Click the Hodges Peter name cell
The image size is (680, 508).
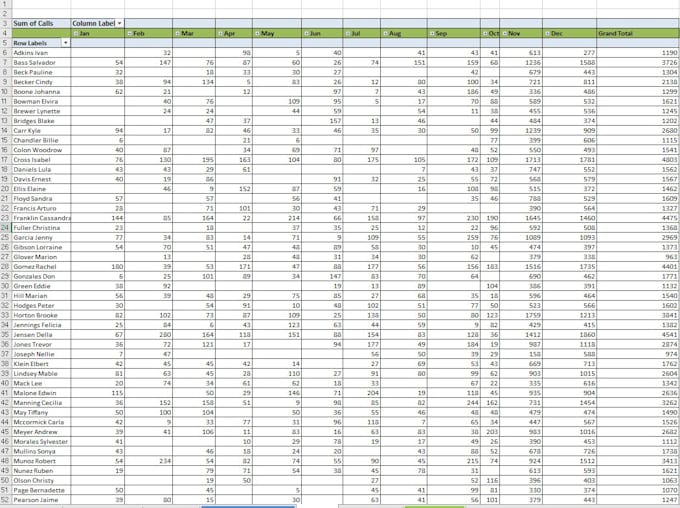coord(41,305)
